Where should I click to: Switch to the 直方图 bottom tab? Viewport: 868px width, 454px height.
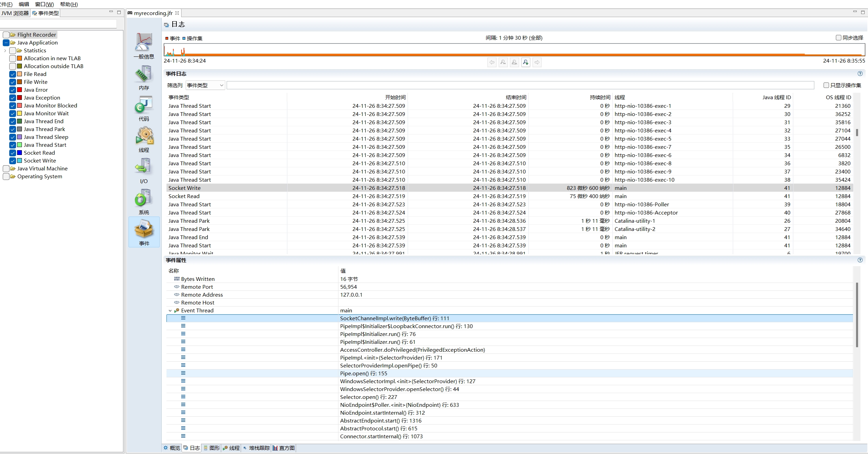point(284,448)
